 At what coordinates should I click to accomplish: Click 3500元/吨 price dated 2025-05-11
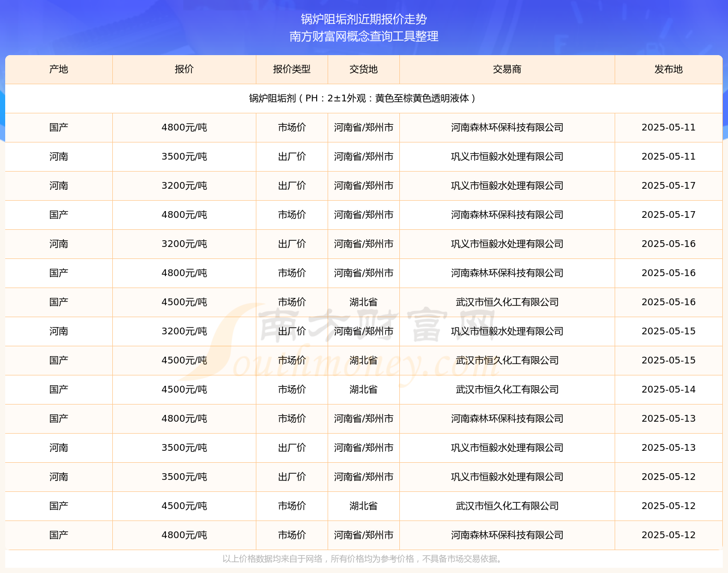point(184,157)
